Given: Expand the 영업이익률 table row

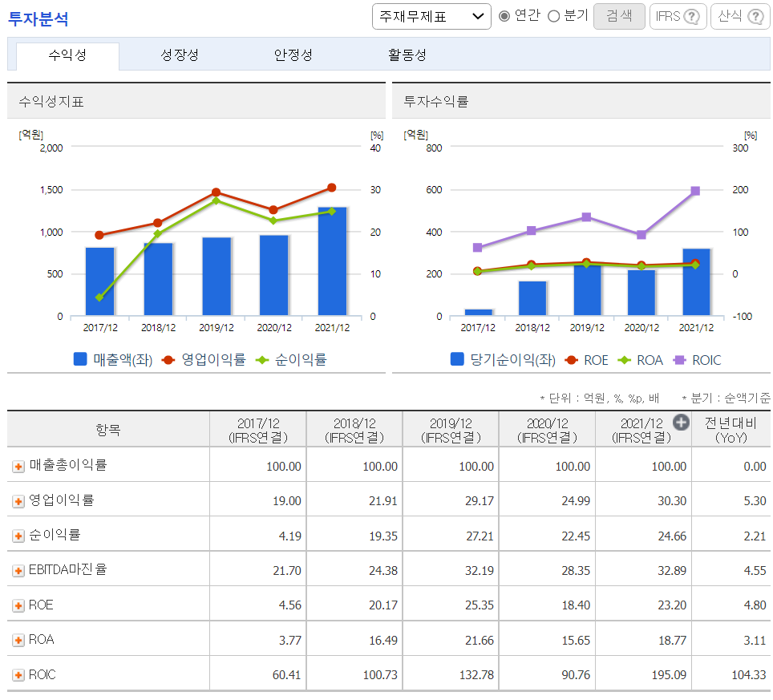Looking at the screenshot, I should pyautogui.click(x=18, y=501).
